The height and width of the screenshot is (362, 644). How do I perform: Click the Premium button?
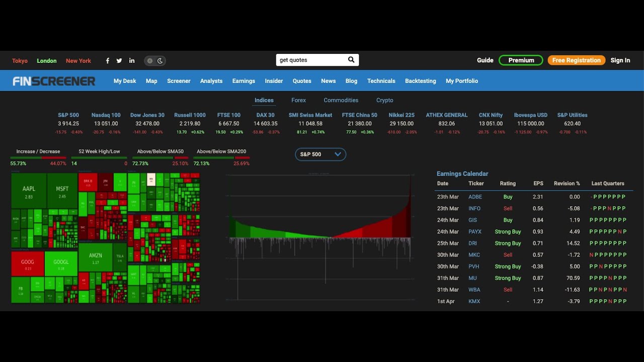[521, 60]
